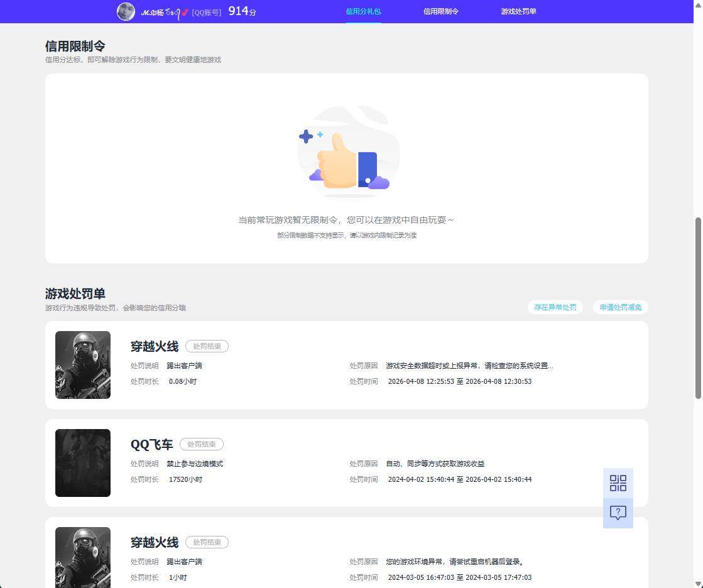Click the 17520小时 penalty duration value
Image resolution: width=703 pixels, height=588 pixels.
pyautogui.click(x=185, y=479)
